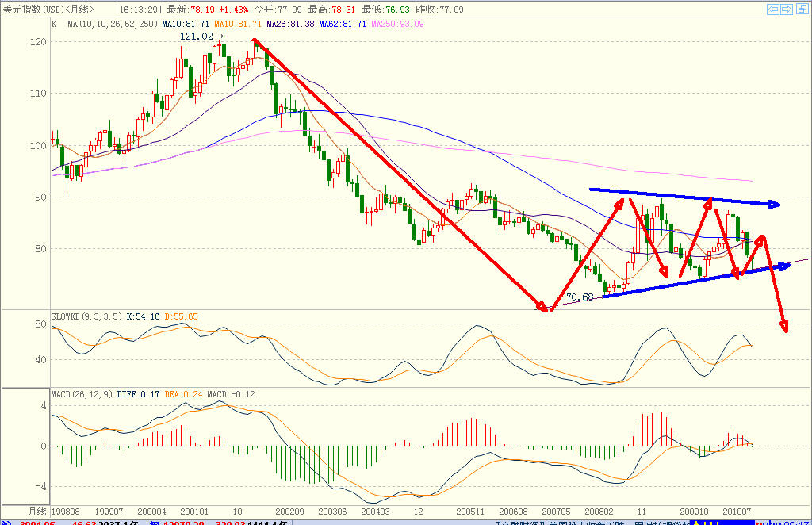Click the 月线 label at the bottom-left axis
812x525 pixels.
click(x=37, y=512)
